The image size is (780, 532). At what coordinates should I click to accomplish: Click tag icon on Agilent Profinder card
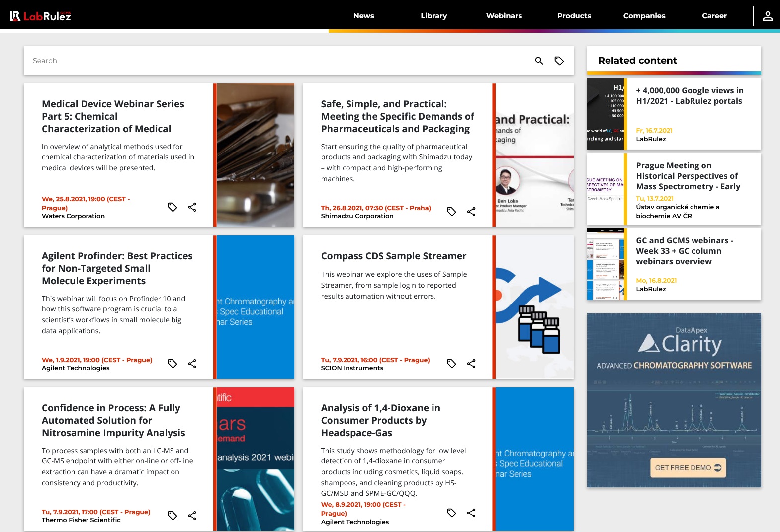click(173, 364)
